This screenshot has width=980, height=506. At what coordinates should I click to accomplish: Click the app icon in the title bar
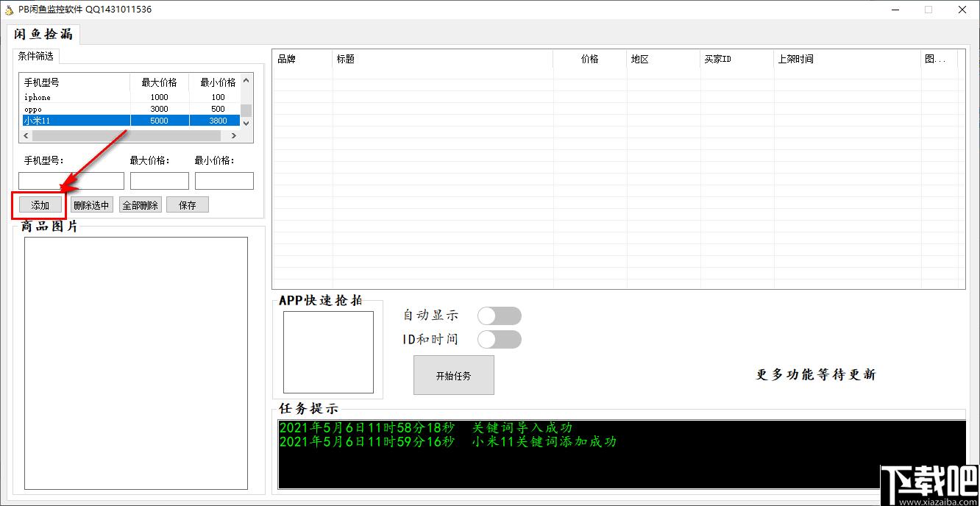point(9,10)
